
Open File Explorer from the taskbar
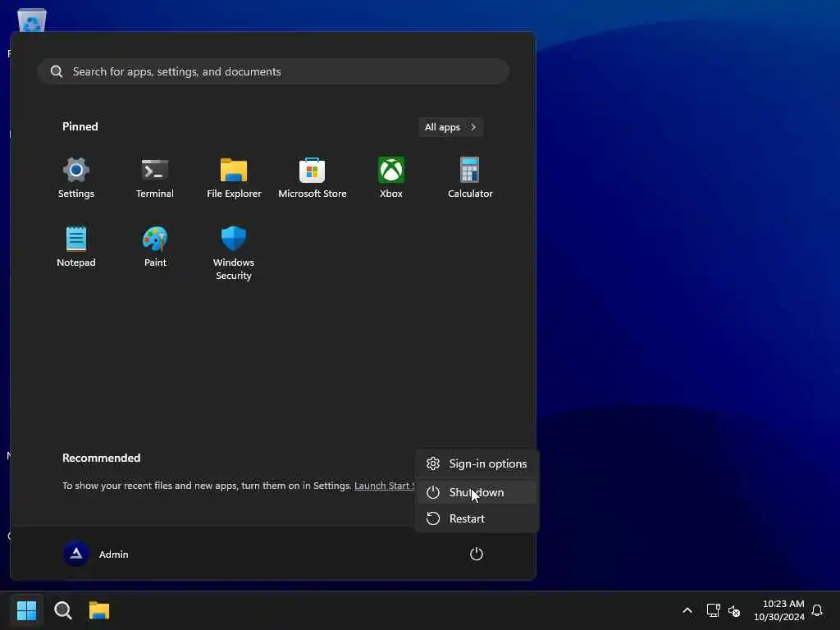click(99, 610)
